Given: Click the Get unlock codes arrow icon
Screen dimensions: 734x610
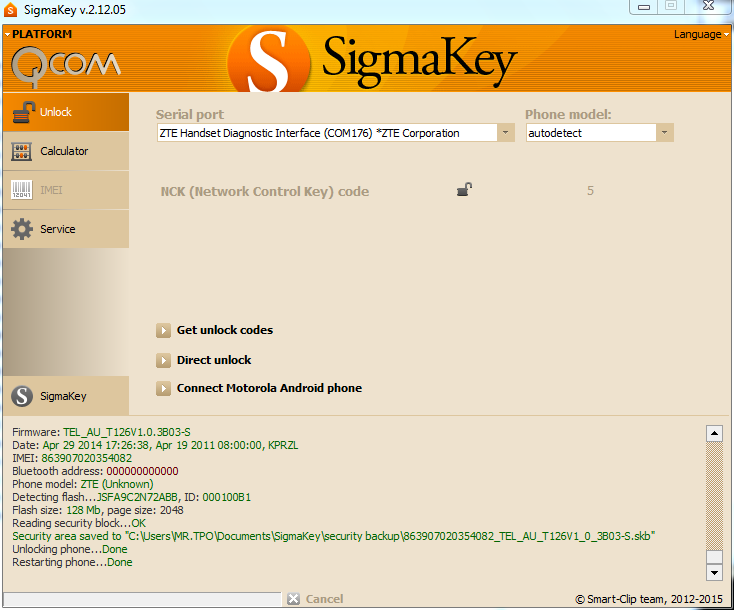Looking at the screenshot, I should click(163, 331).
